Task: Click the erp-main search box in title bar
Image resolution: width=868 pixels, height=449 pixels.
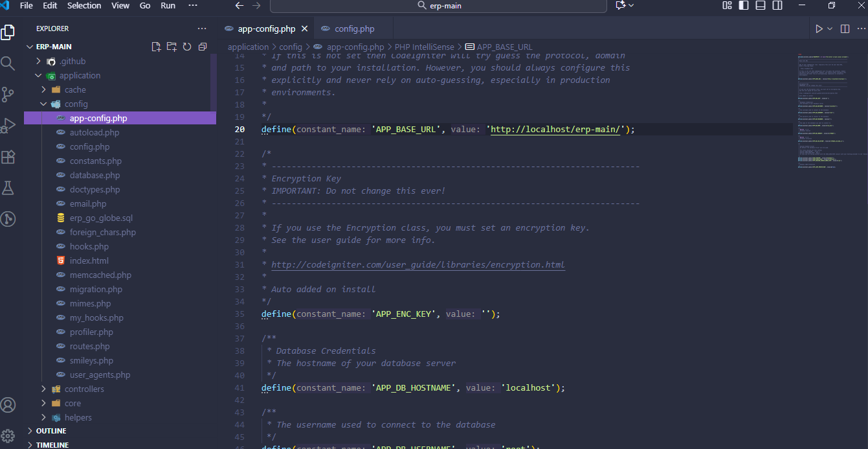Action: 438,5
